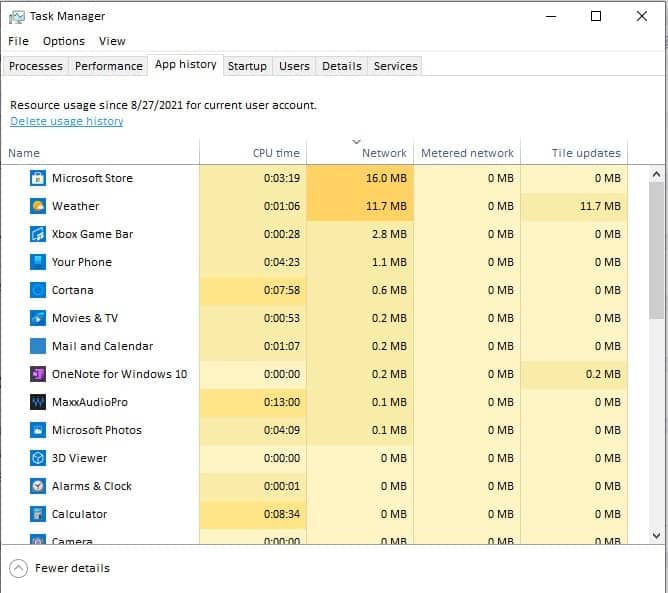This screenshot has height=593, width=668.
Task: Click the 16.0 MB network value
Action: (386, 178)
